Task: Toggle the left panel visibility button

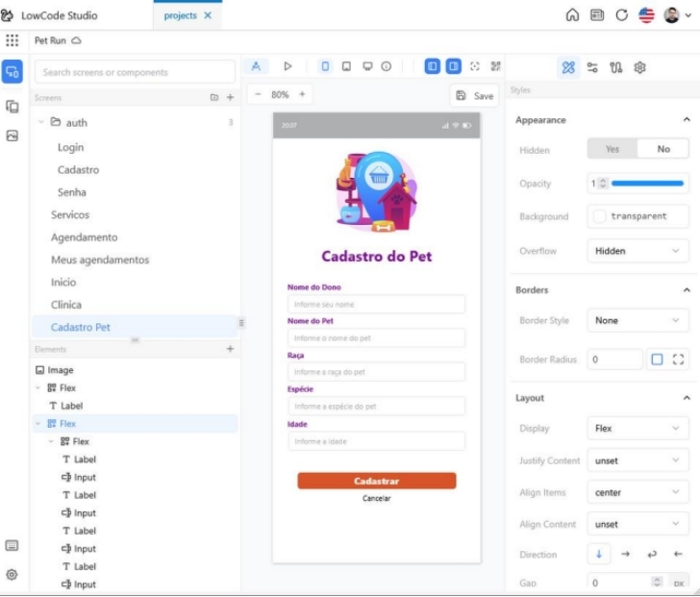Action: point(433,66)
